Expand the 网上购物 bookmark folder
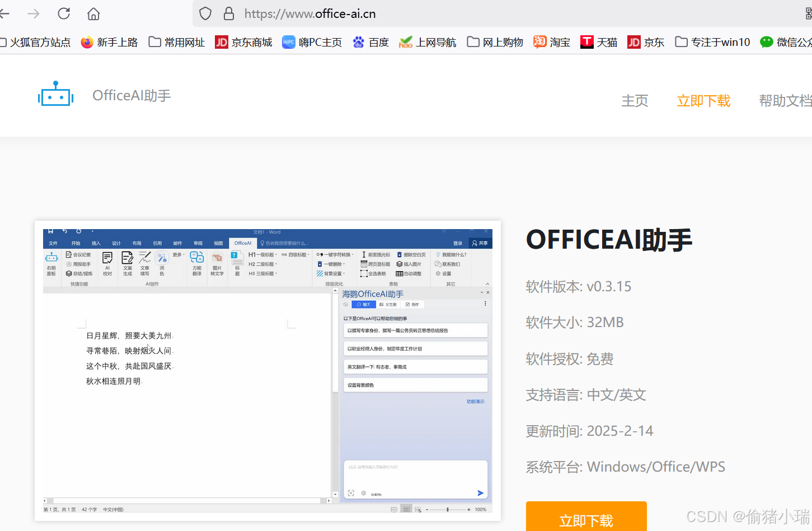The height and width of the screenshot is (531, 812). 495,42
